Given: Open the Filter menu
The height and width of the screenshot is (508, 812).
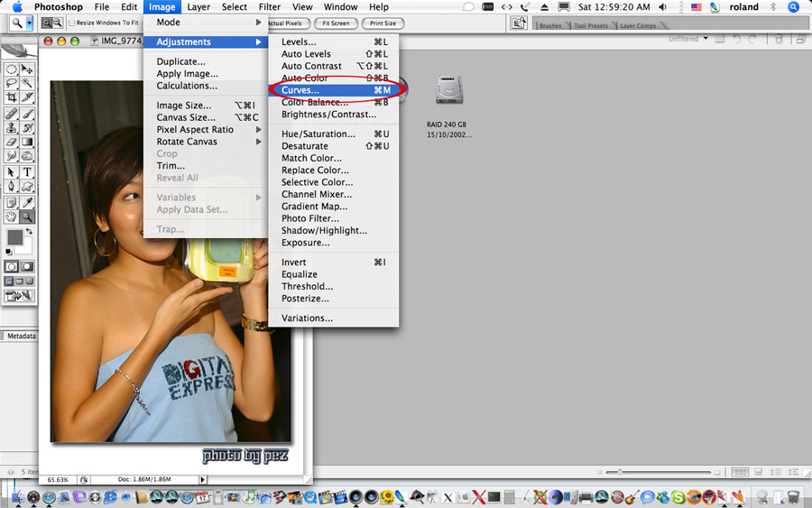Looking at the screenshot, I should (269, 7).
